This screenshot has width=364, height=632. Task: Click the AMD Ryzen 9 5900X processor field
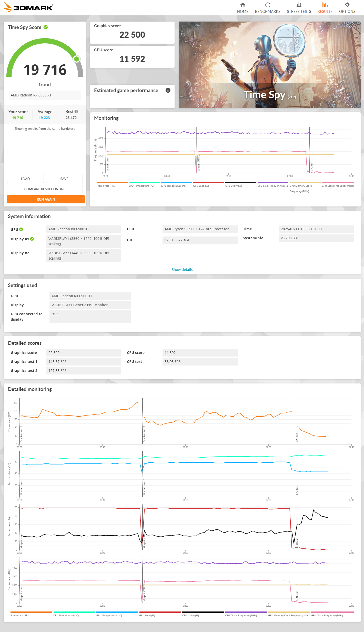[200, 229]
